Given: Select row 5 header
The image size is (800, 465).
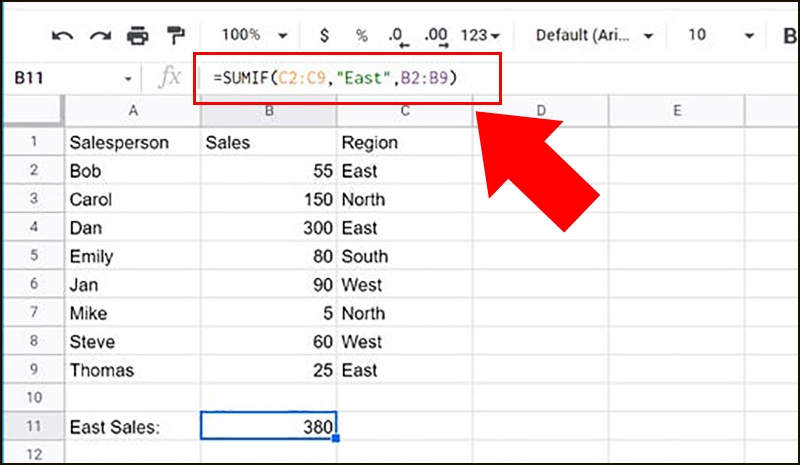Looking at the screenshot, I should [32, 257].
